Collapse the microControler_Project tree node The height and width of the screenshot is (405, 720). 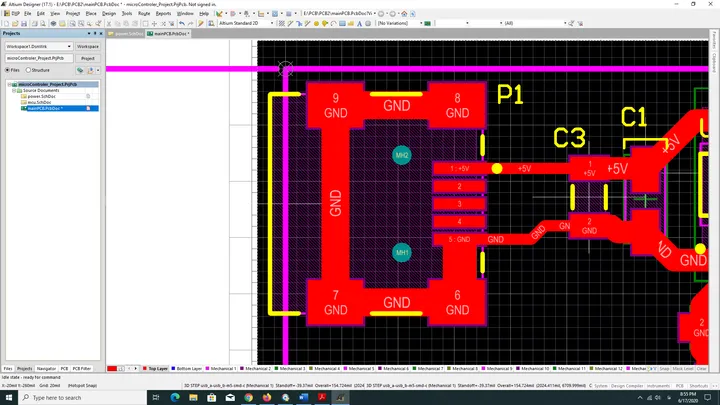coord(9,84)
